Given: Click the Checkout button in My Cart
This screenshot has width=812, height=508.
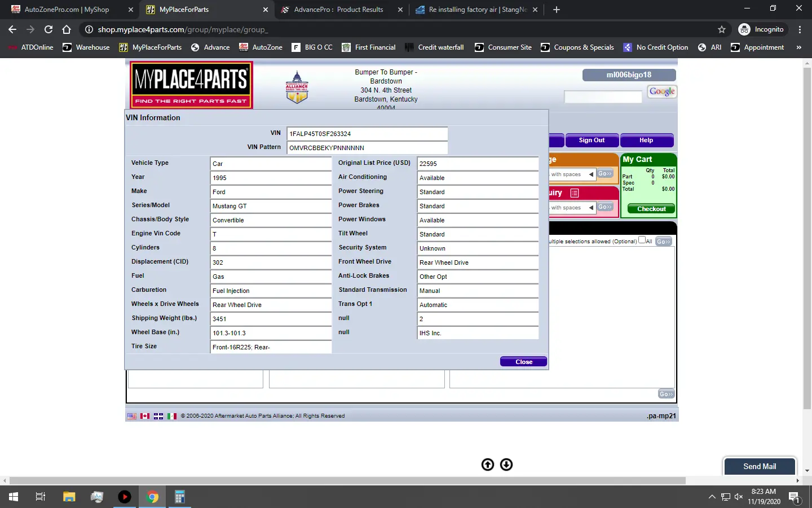Looking at the screenshot, I should point(651,209).
